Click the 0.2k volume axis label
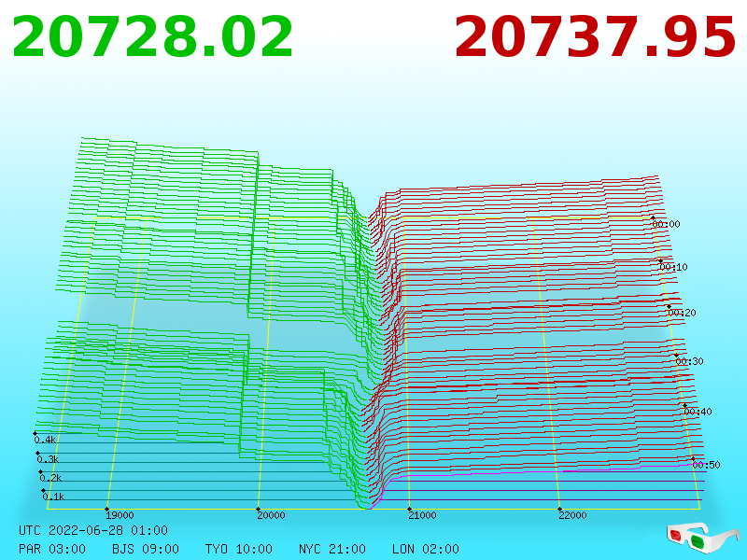Image resolution: width=747 pixels, height=560 pixels. click(x=50, y=478)
